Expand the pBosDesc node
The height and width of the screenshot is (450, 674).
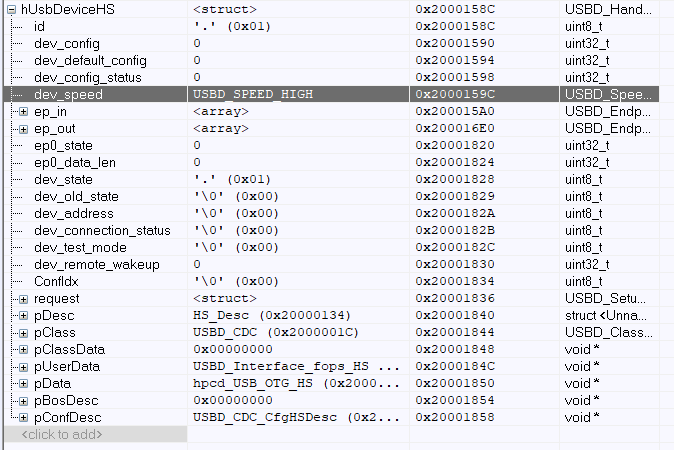pyautogui.click(x=23, y=401)
